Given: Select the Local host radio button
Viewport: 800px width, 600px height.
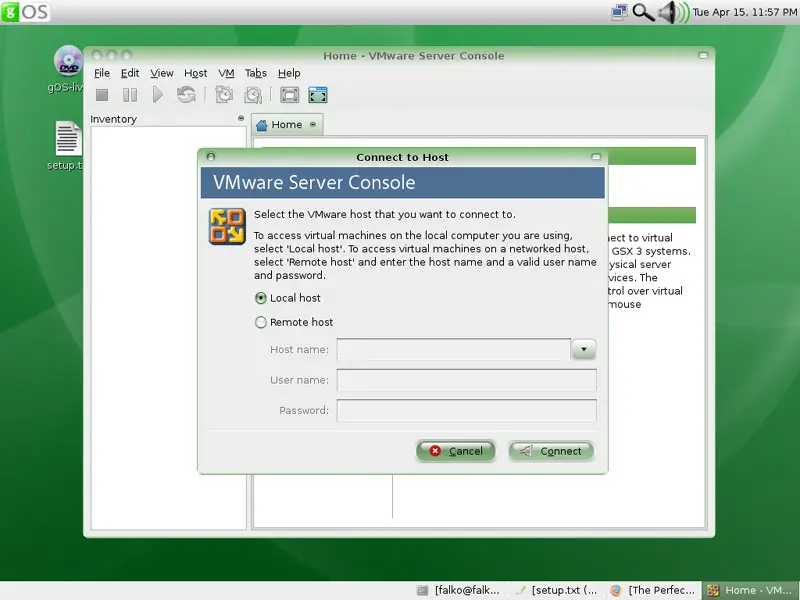Looking at the screenshot, I should click(x=261, y=298).
